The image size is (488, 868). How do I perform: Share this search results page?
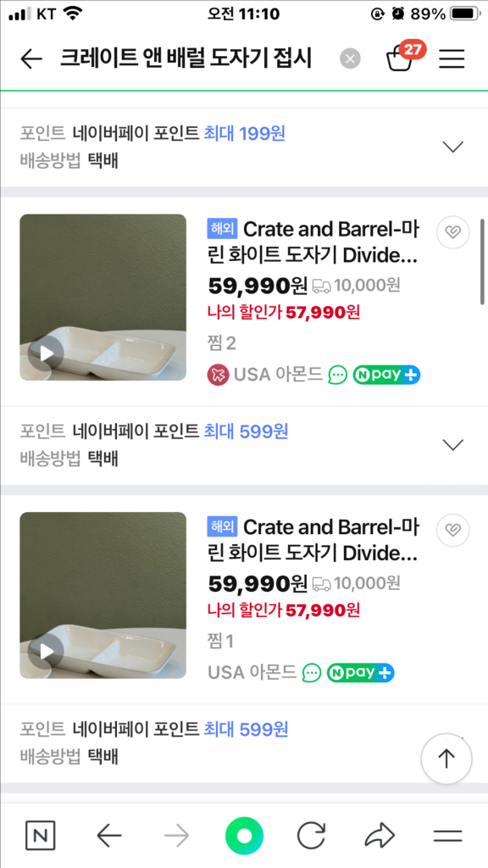[380, 836]
